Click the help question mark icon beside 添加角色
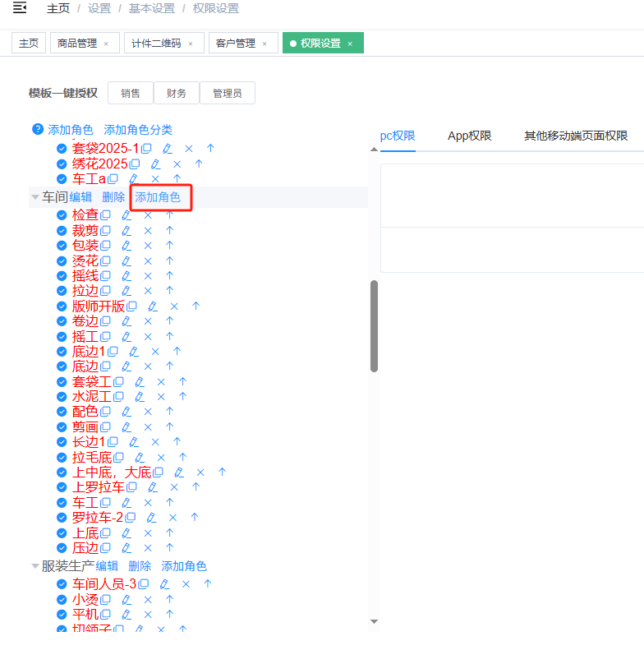Image resolution: width=644 pixels, height=650 pixels. pyautogui.click(x=37, y=130)
